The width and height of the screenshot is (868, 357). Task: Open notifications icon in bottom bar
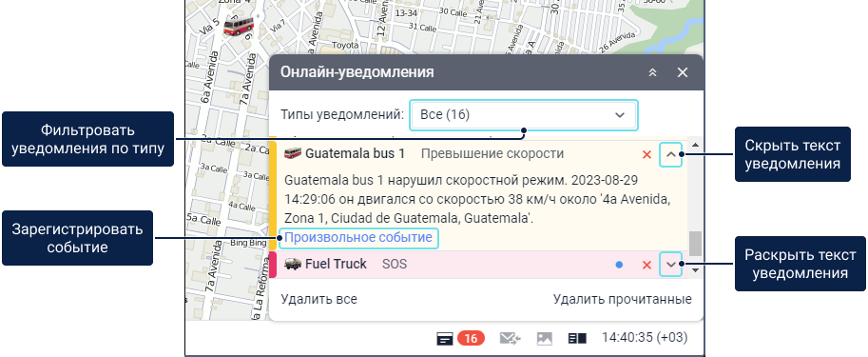pyautogui.click(x=445, y=338)
